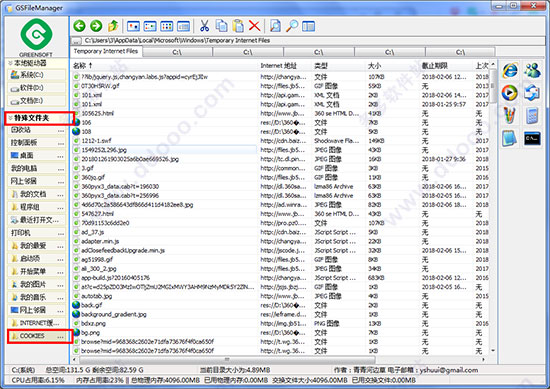
Task: Launch Paint from the brushes icon
Action: (x=510, y=115)
